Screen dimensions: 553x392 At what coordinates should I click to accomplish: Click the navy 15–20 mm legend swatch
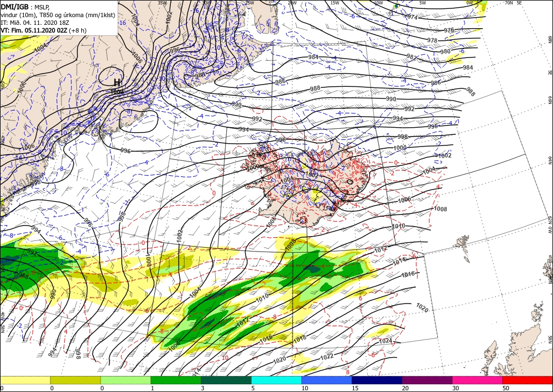[377, 380]
